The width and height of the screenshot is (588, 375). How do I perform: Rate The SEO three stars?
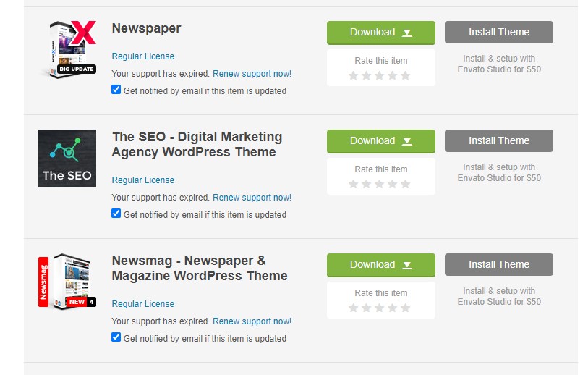[379, 184]
